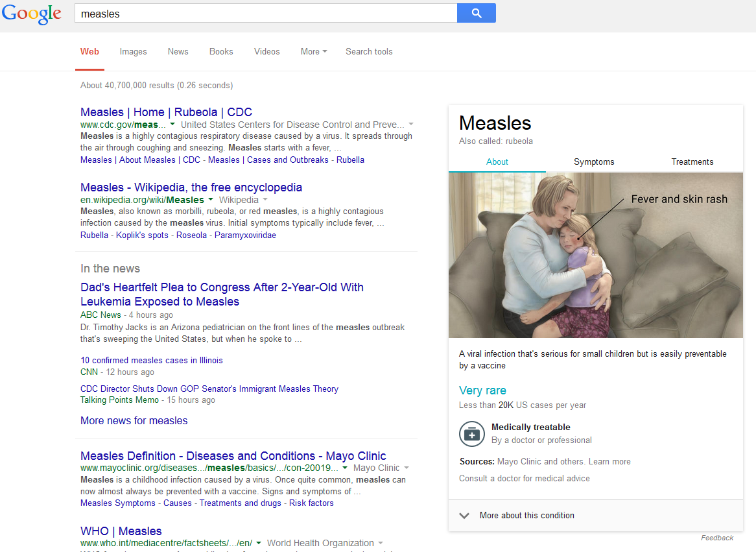The image size is (756, 552).
Task: Open the Wikipedia result green dropdown arrow
Action: [210, 200]
